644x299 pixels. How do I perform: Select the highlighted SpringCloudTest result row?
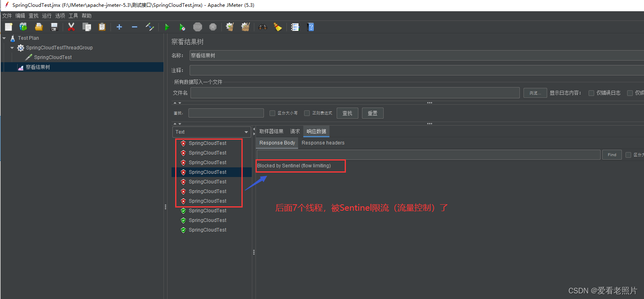212,172
